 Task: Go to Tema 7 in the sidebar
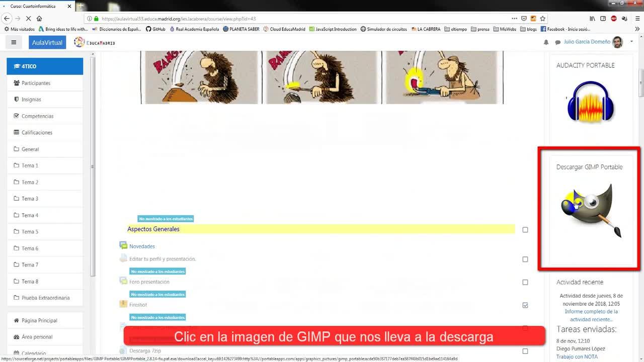[x=45, y=264]
